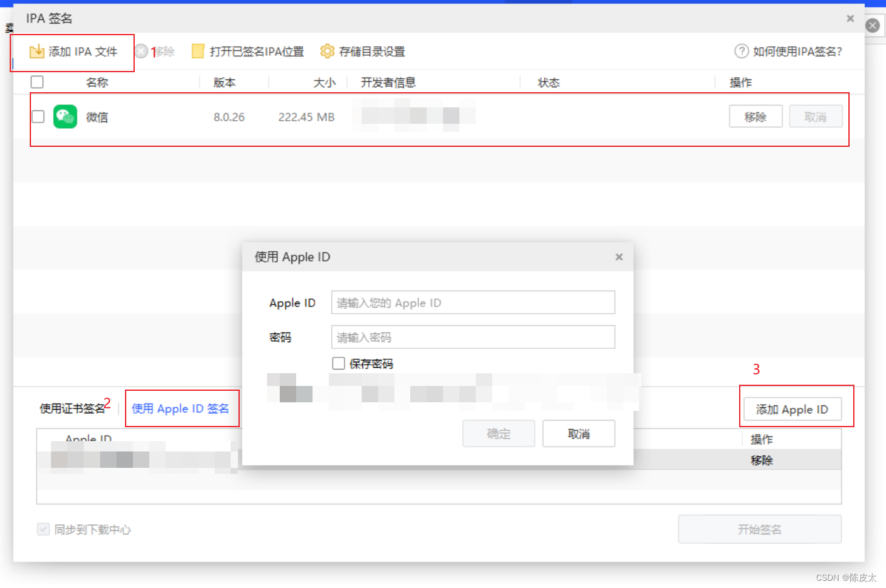This screenshot has height=588, width=886.
Task: Remove the WeChat IPA with 移除 button
Action: click(x=756, y=117)
